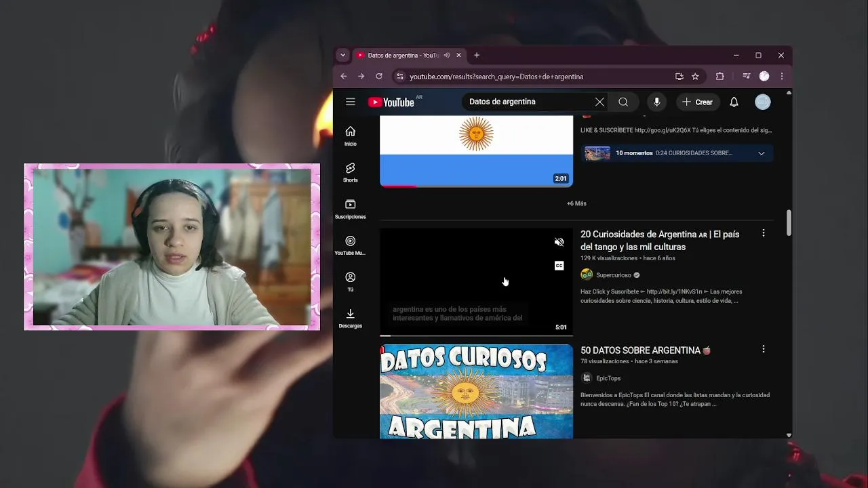868x488 pixels.
Task: Click the 10 momentos chapter thumbnail
Action: tap(597, 153)
